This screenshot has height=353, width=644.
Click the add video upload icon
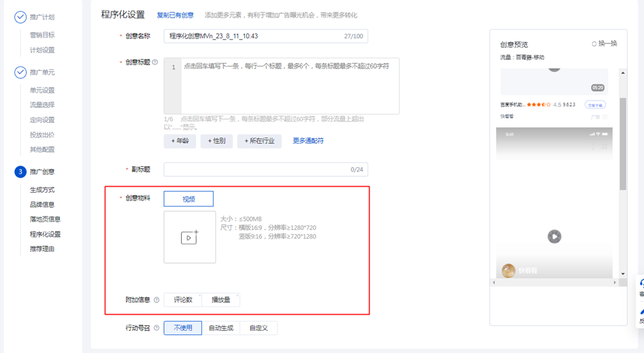pyautogui.click(x=189, y=237)
